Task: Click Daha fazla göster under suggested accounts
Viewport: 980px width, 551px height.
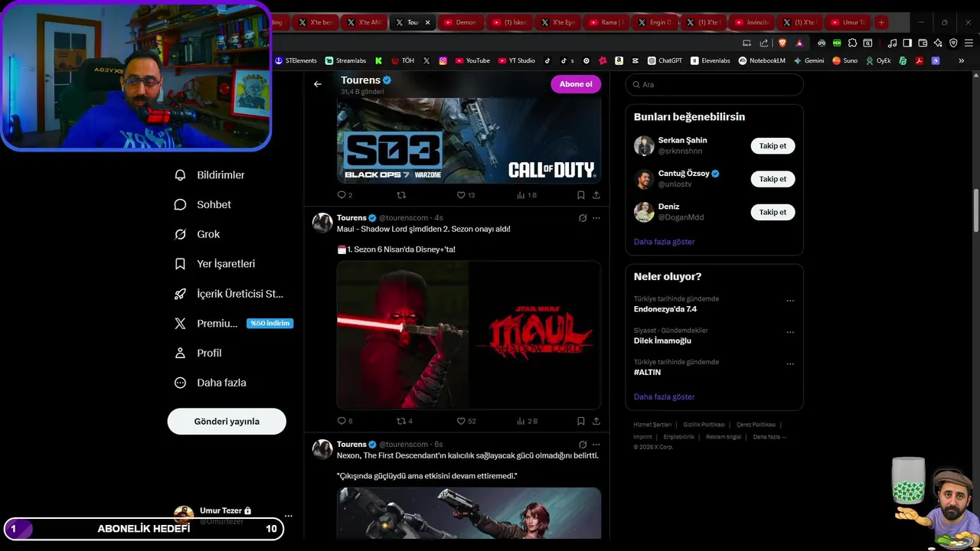Action: (664, 242)
